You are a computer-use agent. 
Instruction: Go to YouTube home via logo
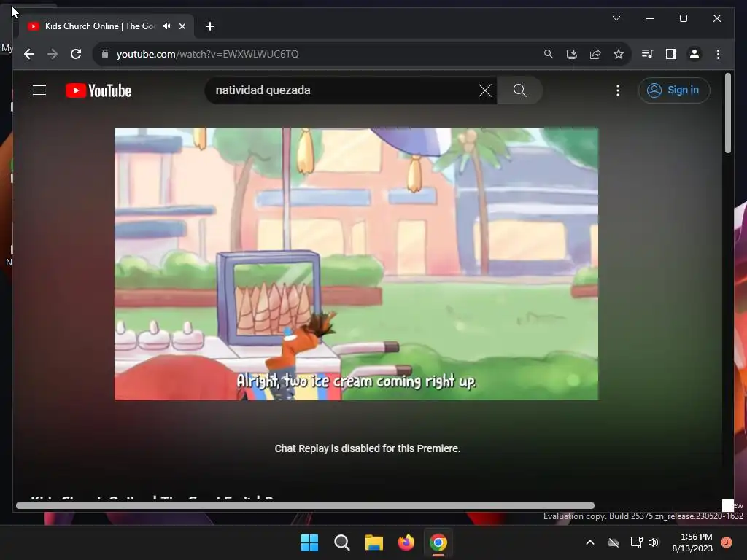(98, 90)
